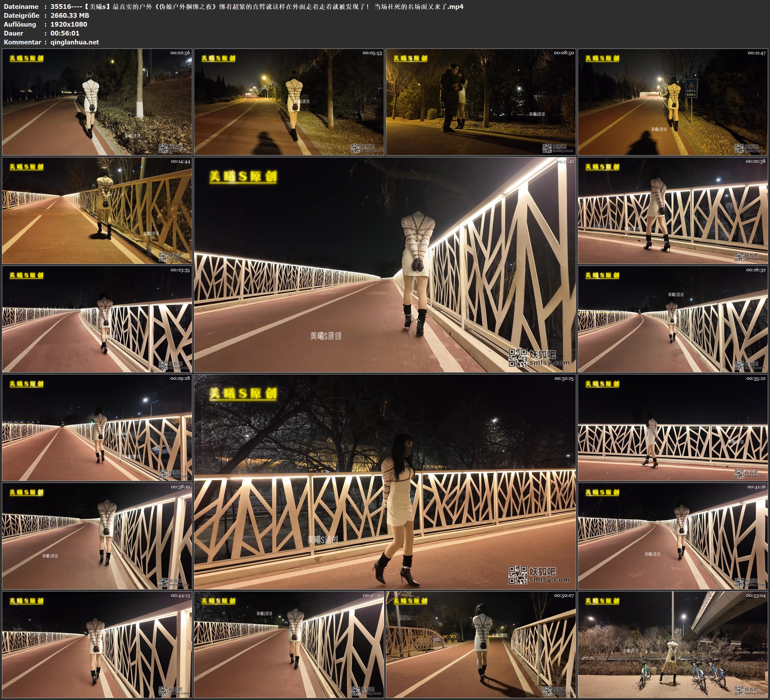
Task: Click yellow logo watermark in 00:32:25 frame
Action: [243, 393]
